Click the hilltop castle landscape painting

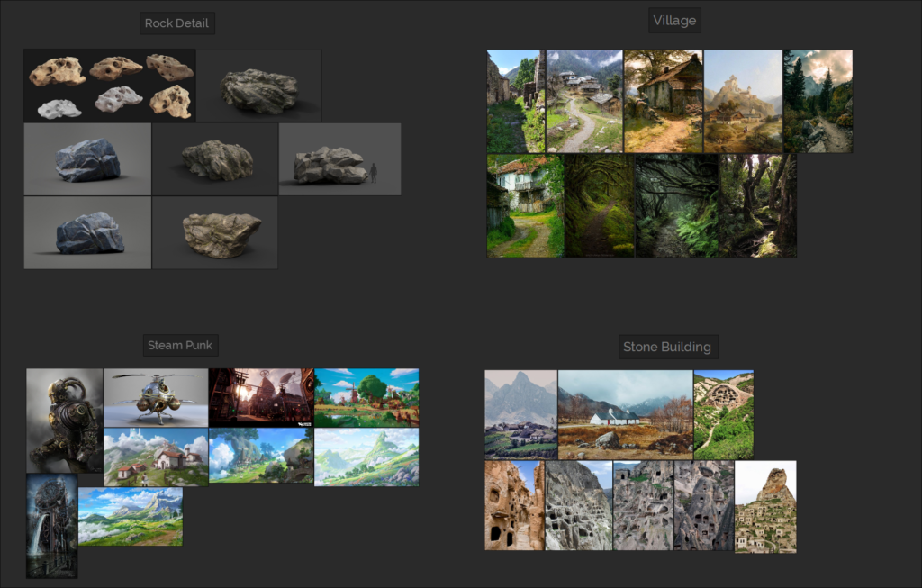pos(743,101)
